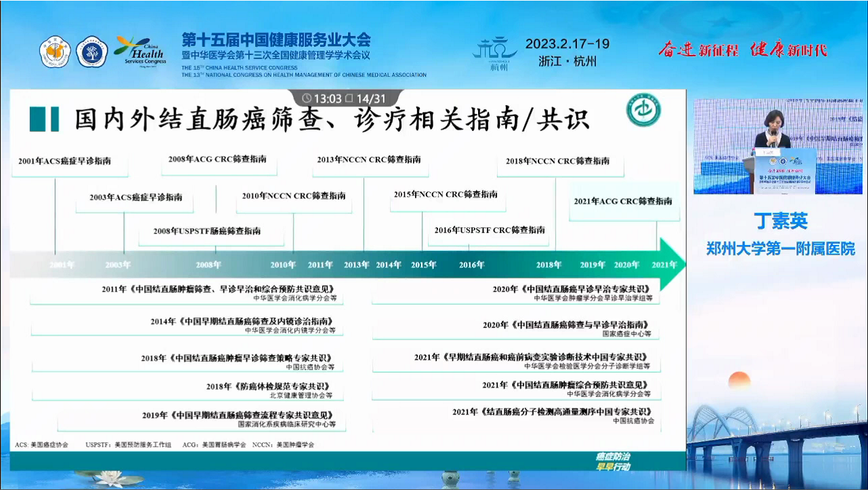This screenshot has width=868, height=490.
Task: Click the affiliation 郑州大学第一附属医院
Action: [781, 248]
